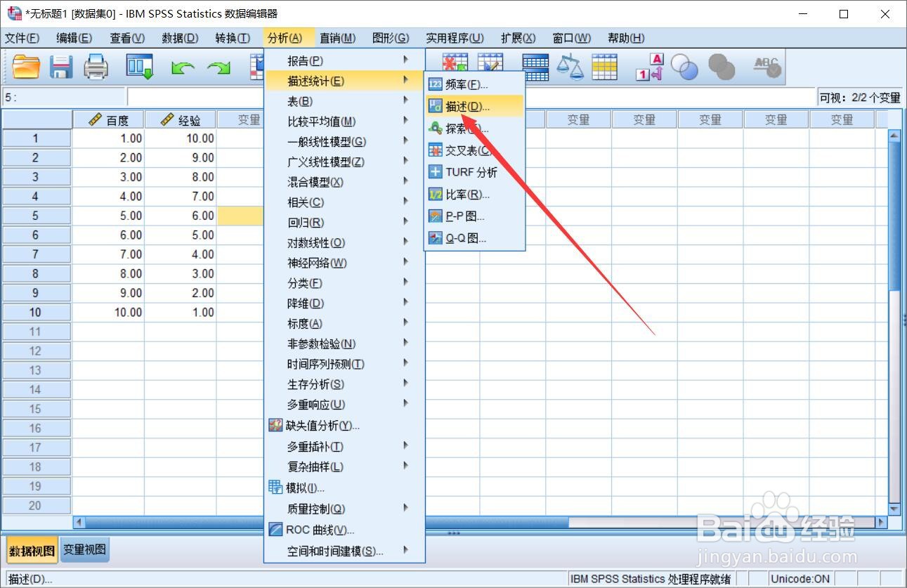Open the 图形(G) menu
Image resolution: width=907 pixels, height=588 pixels.
tap(391, 38)
